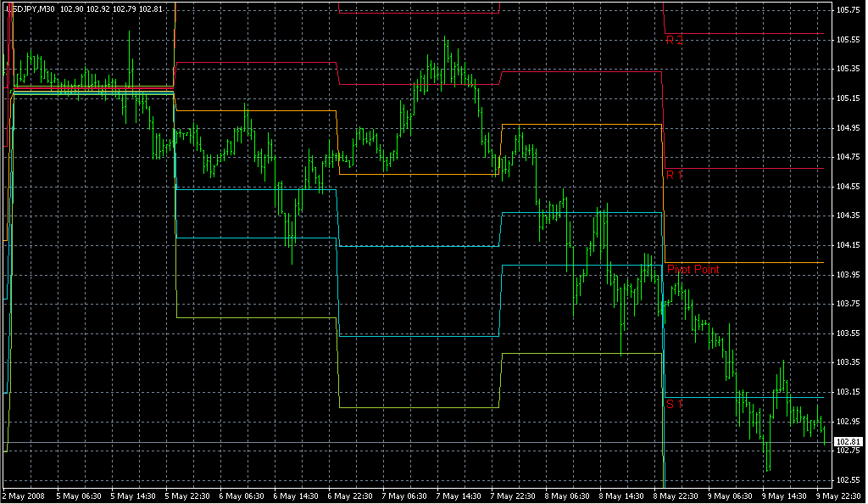Select the 5 May 22:30 time marker

pos(187,496)
